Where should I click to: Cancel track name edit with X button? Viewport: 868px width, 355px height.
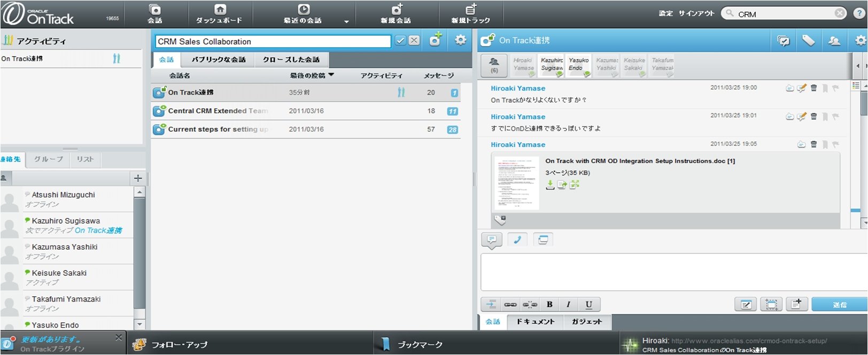pos(414,41)
